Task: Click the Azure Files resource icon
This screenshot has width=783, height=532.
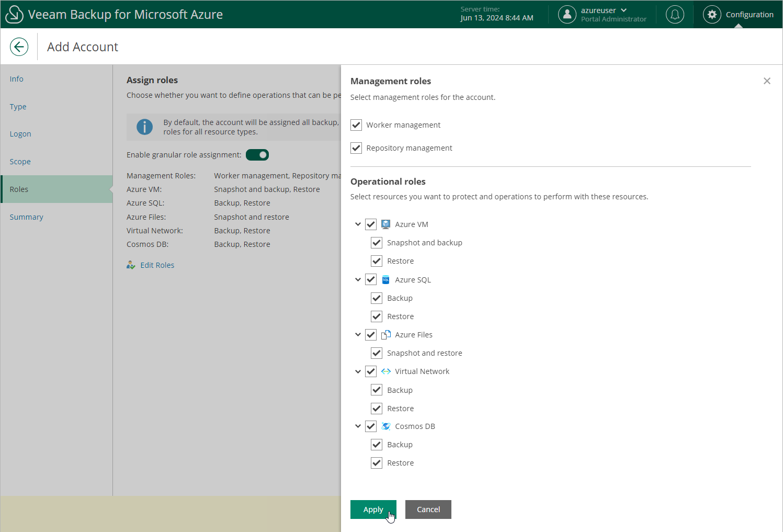Action: click(386, 335)
